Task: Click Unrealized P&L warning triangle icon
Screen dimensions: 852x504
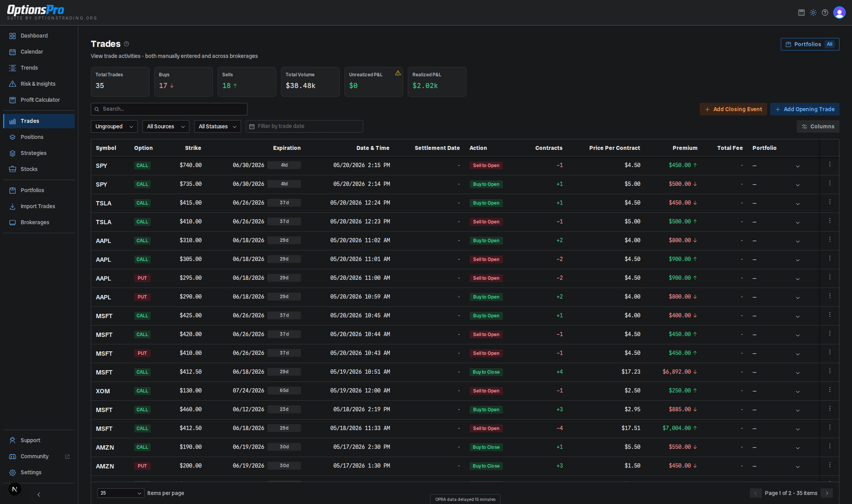Action: pos(398,73)
